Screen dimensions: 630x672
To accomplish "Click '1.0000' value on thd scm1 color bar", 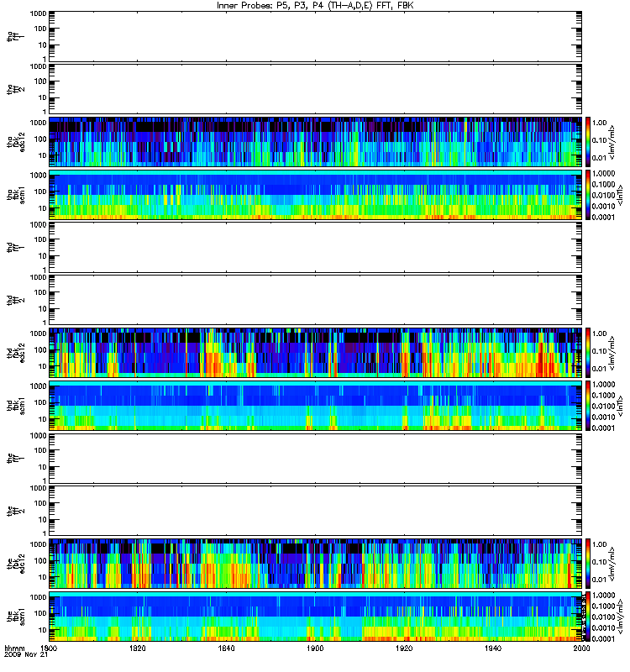I will pos(603,385).
